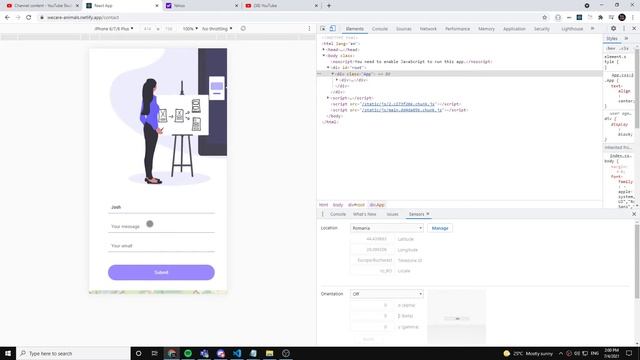The image size is (640, 360).
Task: Close the Sensors drawer tab
Action: (428, 214)
